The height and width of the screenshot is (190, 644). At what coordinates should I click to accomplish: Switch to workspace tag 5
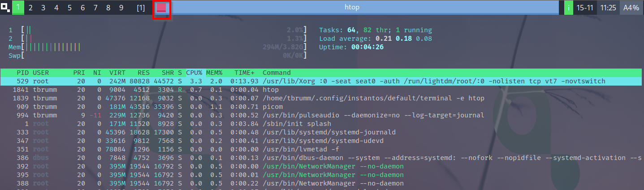pyautogui.click(x=69, y=8)
